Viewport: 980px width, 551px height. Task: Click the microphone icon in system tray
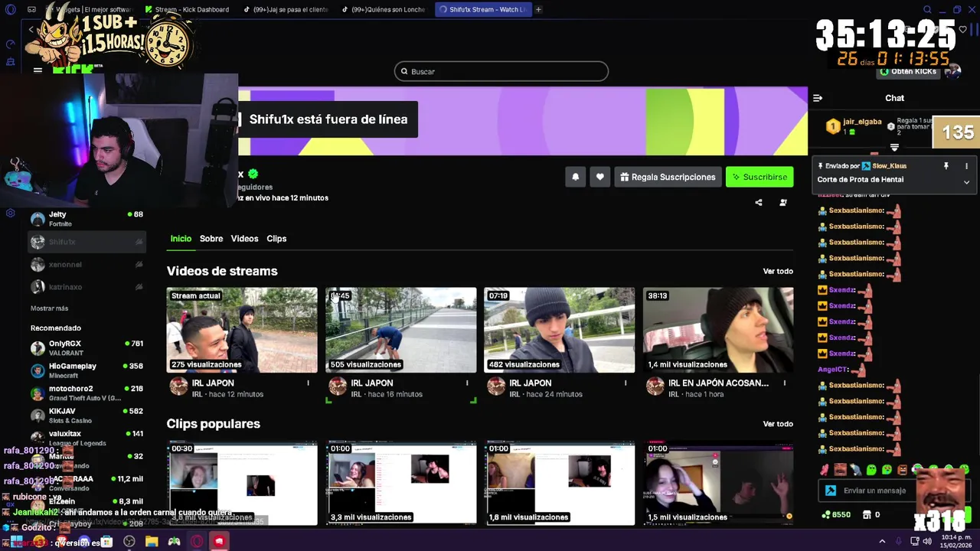click(900, 541)
